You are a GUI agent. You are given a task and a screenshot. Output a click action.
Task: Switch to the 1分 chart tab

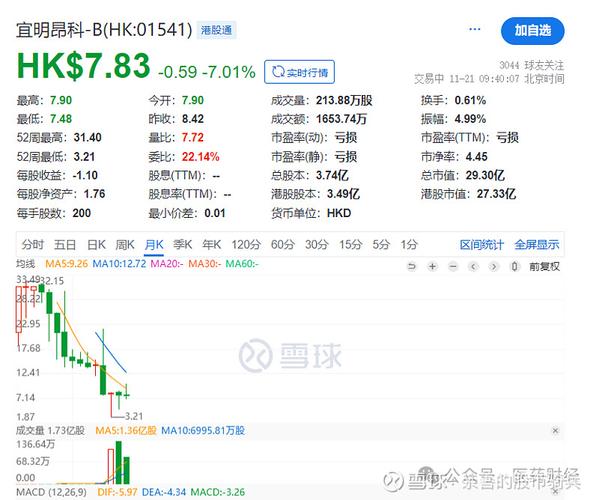(x=409, y=244)
